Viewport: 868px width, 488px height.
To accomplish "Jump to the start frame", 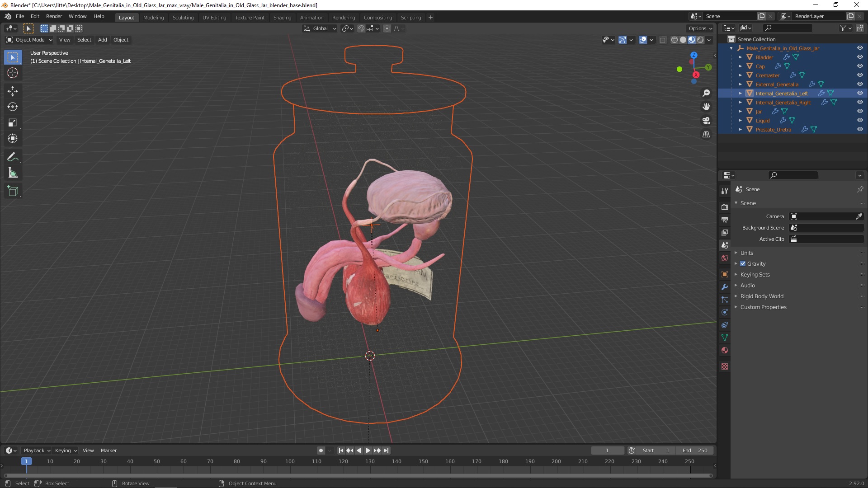I will (x=341, y=450).
